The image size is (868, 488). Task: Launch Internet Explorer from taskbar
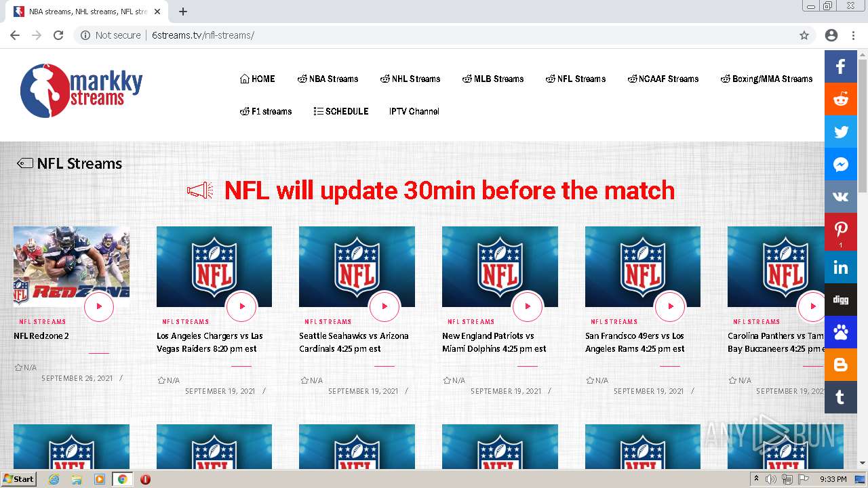pyautogui.click(x=54, y=479)
